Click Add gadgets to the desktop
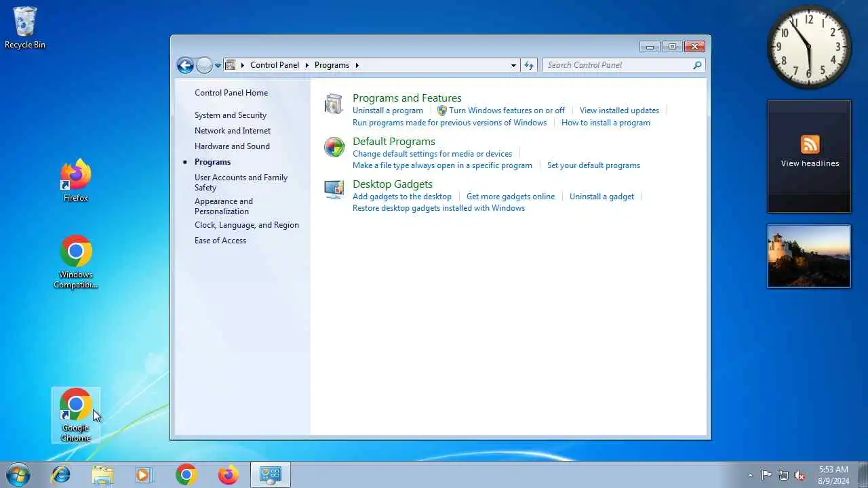This screenshot has width=868, height=488. click(x=402, y=197)
